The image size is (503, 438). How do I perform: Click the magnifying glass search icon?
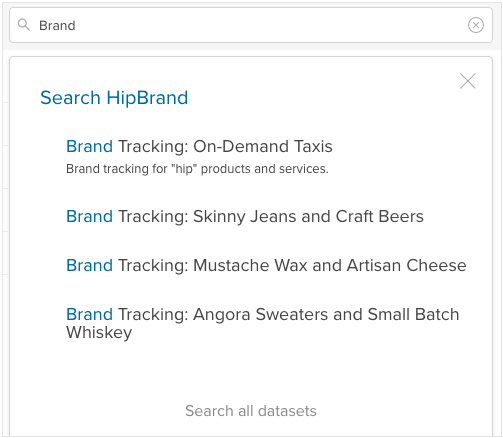click(24, 25)
